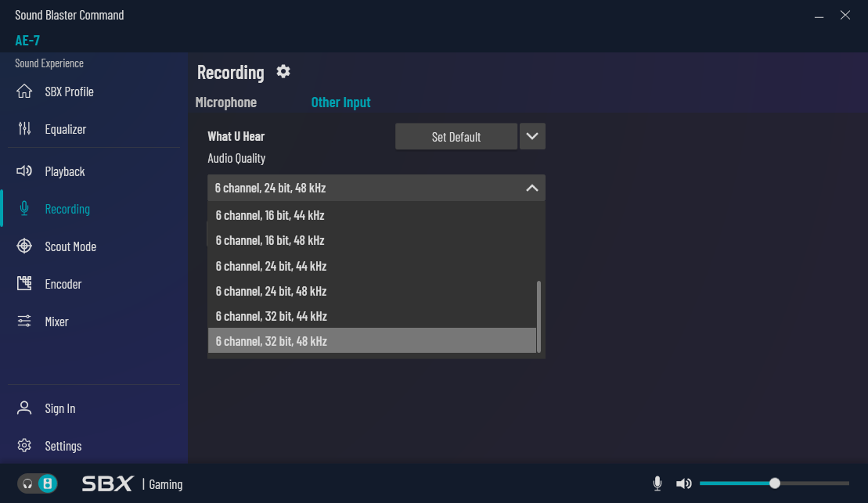Click the Set Default button

point(456,137)
